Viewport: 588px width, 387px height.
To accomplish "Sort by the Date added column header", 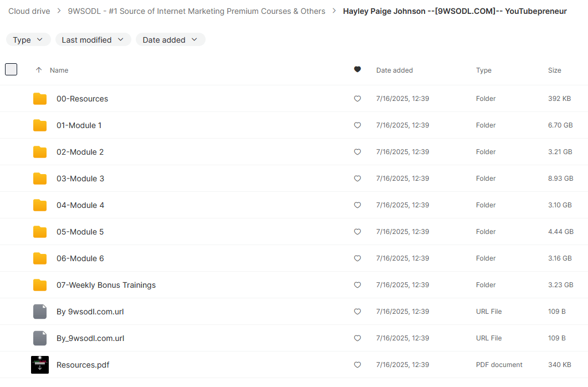I will 394,70.
